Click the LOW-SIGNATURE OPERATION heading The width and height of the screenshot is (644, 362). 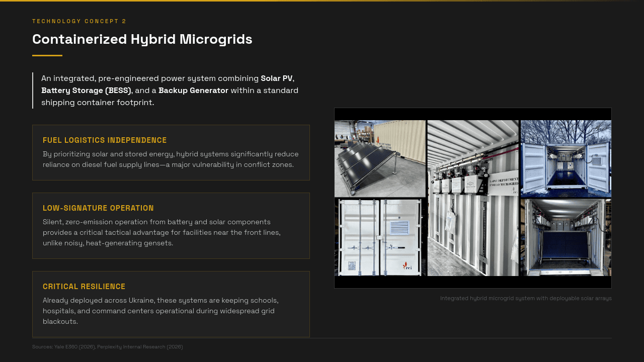pos(99,208)
